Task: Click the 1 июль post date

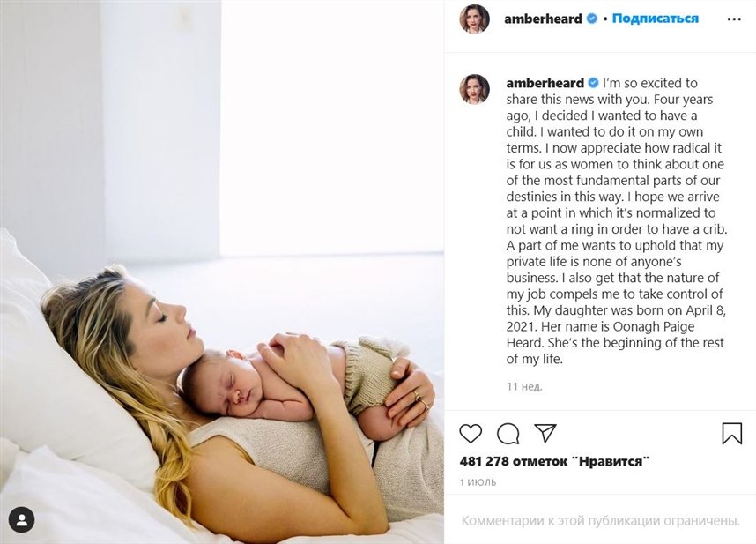Action: pyautogui.click(x=478, y=481)
